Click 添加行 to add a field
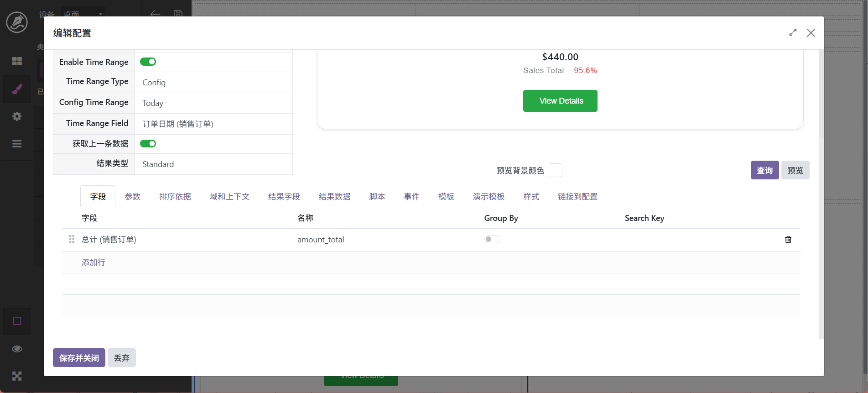Viewport: 868px width, 393px height. (93, 262)
